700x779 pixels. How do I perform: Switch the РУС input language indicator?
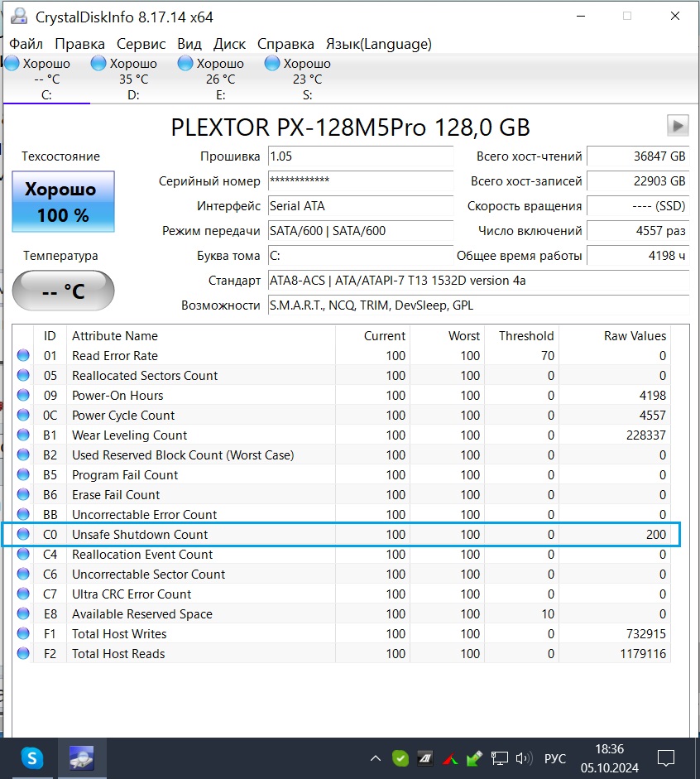tap(555, 758)
